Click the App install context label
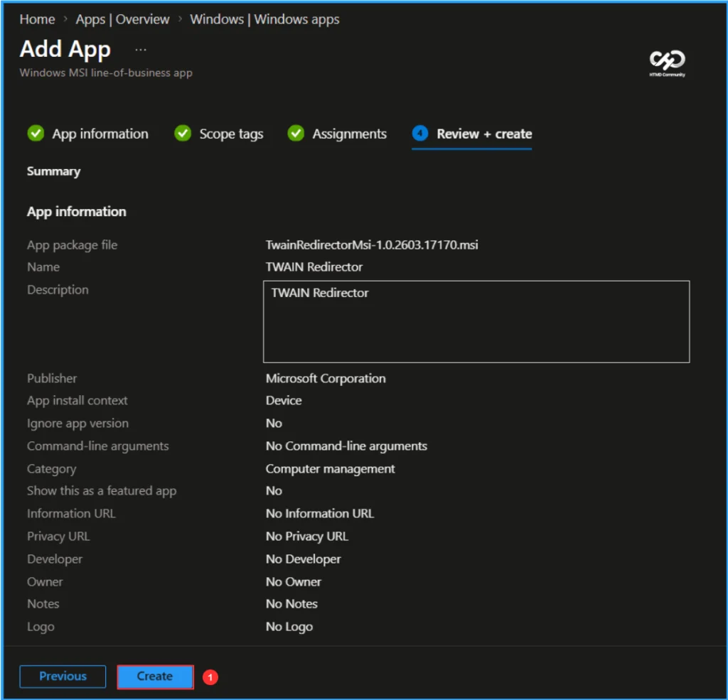The height and width of the screenshot is (700, 728). [77, 401]
